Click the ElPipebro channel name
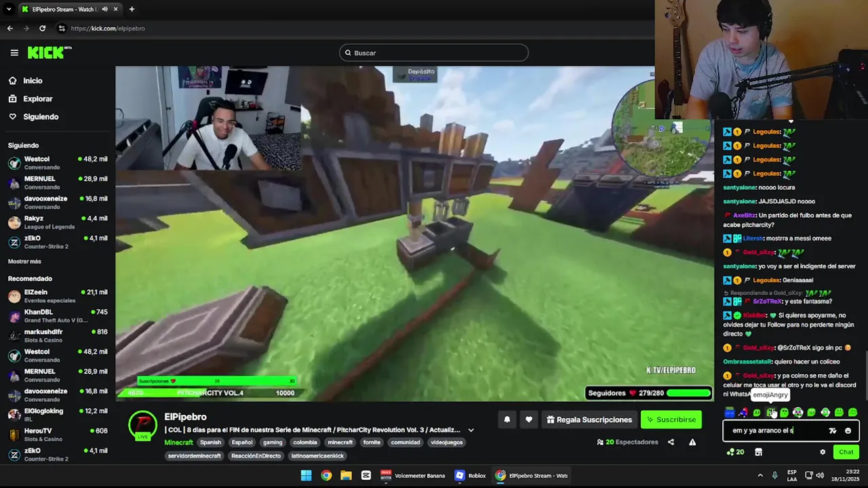This screenshot has height=488, width=868. click(185, 417)
